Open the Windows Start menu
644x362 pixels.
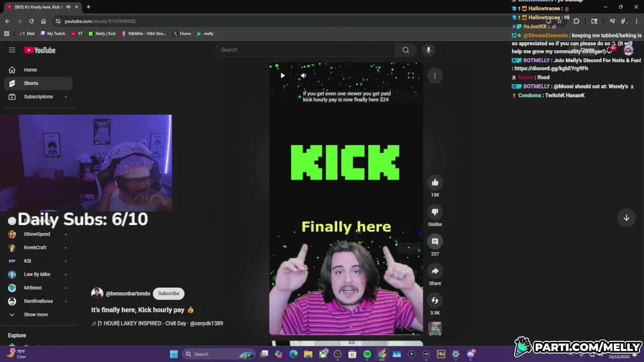[x=174, y=354]
